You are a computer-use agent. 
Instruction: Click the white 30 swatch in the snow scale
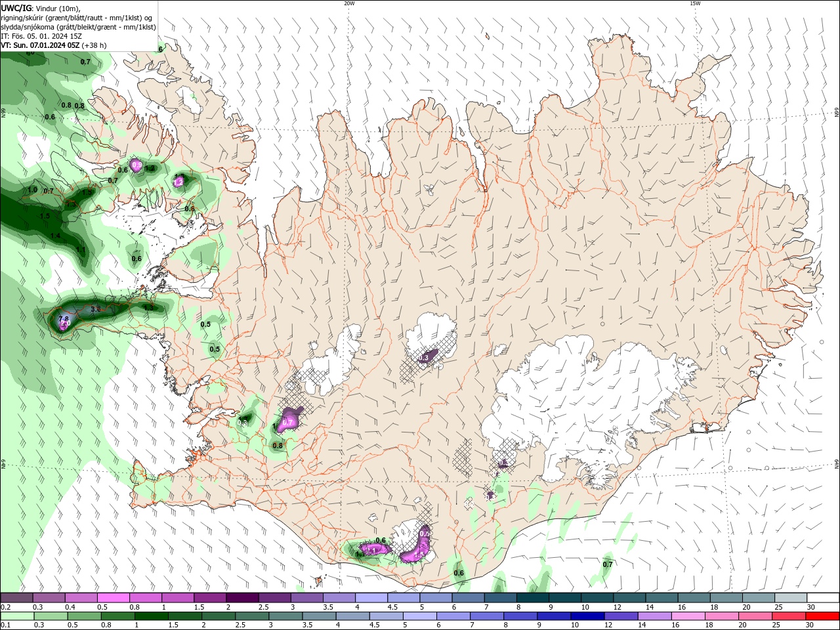pos(822,598)
